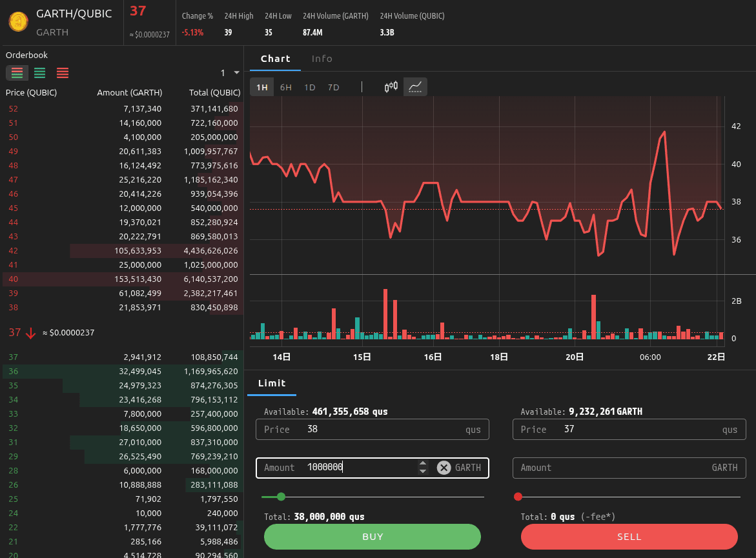This screenshot has width=756, height=558.
Task: Select the 6H chart interval
Action: tap(285, 87)
